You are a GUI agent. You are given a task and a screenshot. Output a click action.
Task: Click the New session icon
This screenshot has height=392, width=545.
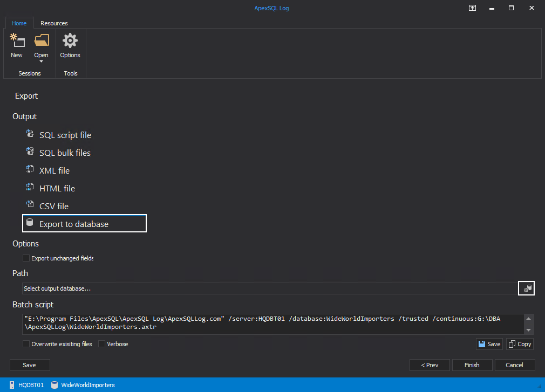point(17,40)
